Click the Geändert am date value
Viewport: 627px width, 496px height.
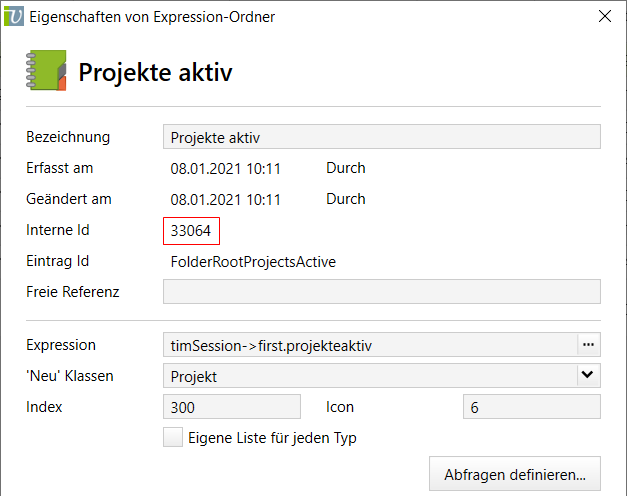(226, 200)
